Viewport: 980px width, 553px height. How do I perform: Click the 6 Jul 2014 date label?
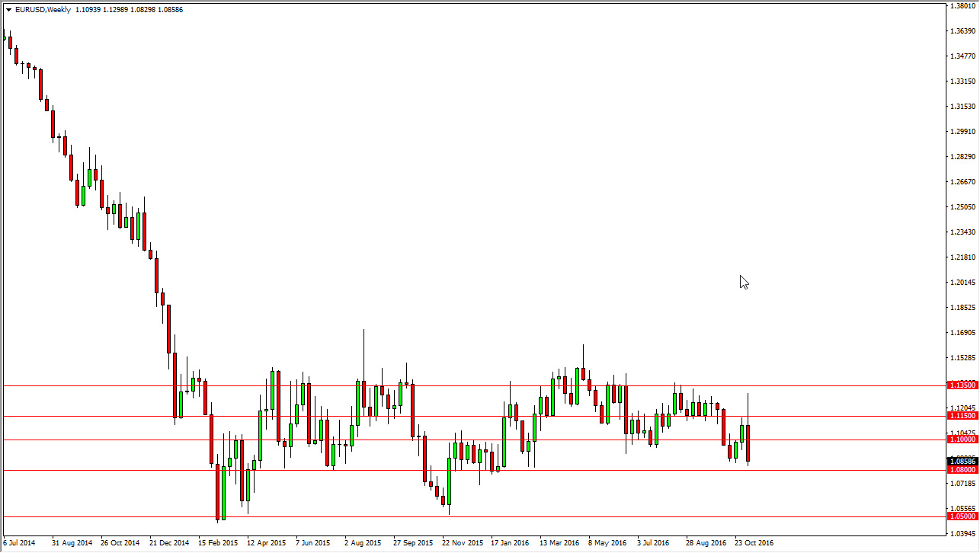pos(18,543)
